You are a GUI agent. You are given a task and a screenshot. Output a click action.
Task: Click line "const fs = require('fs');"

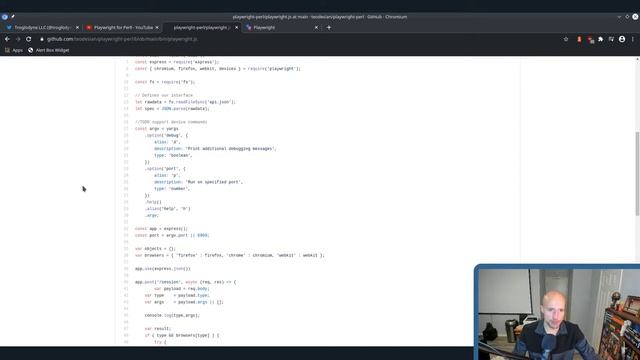click(165, 82)
